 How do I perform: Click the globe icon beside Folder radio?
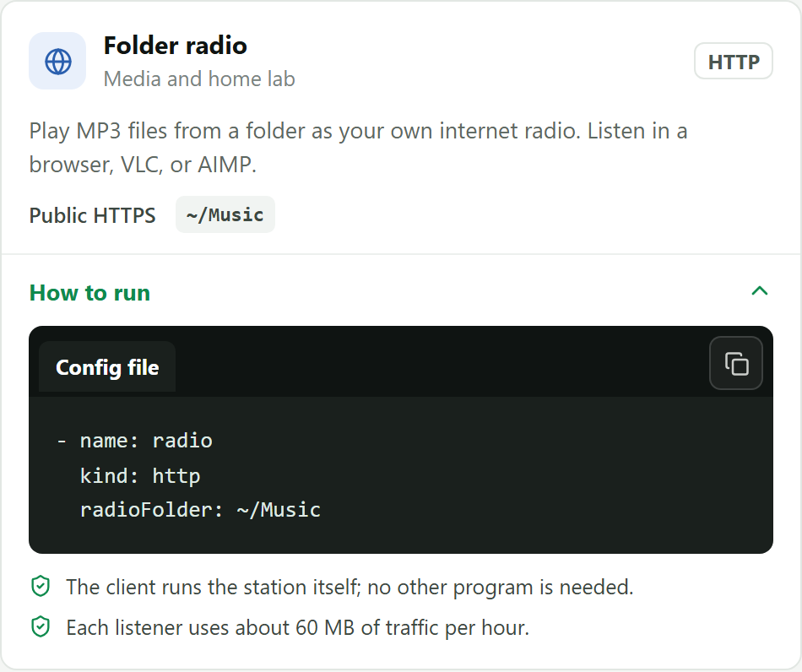57,62
